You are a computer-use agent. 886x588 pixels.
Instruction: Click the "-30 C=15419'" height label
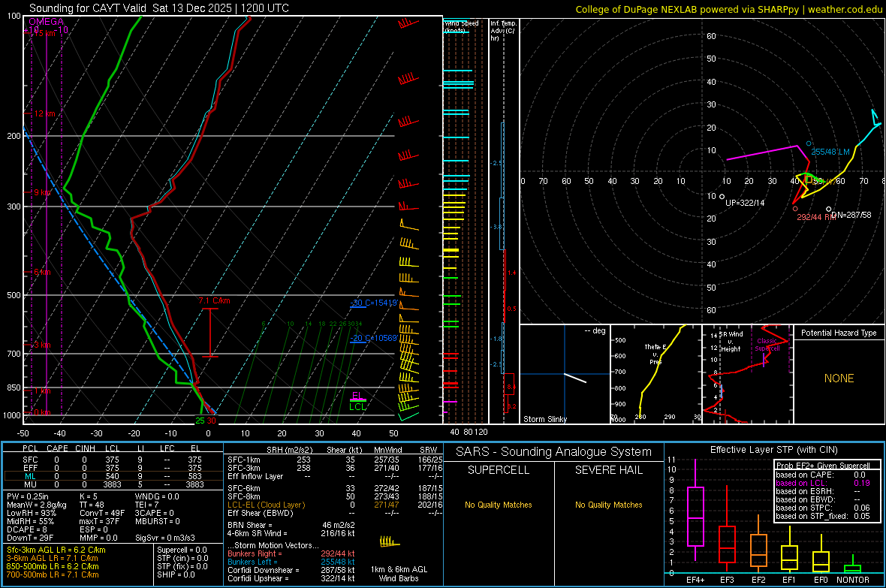point(374,303)
